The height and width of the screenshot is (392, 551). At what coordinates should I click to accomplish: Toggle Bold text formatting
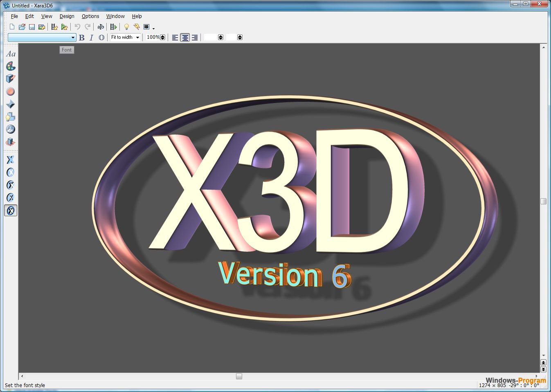click(82, 38)
